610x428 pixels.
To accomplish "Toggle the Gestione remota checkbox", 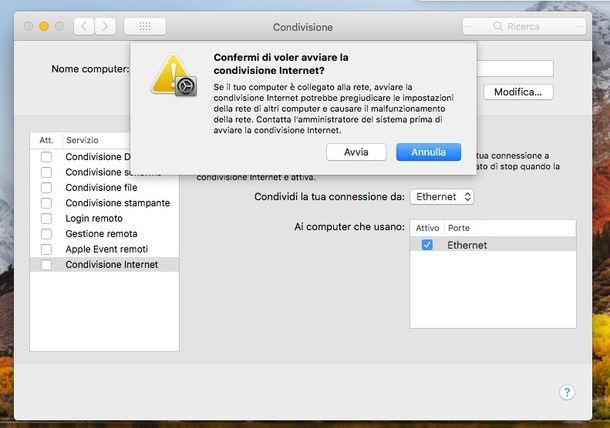I will 46,234.
